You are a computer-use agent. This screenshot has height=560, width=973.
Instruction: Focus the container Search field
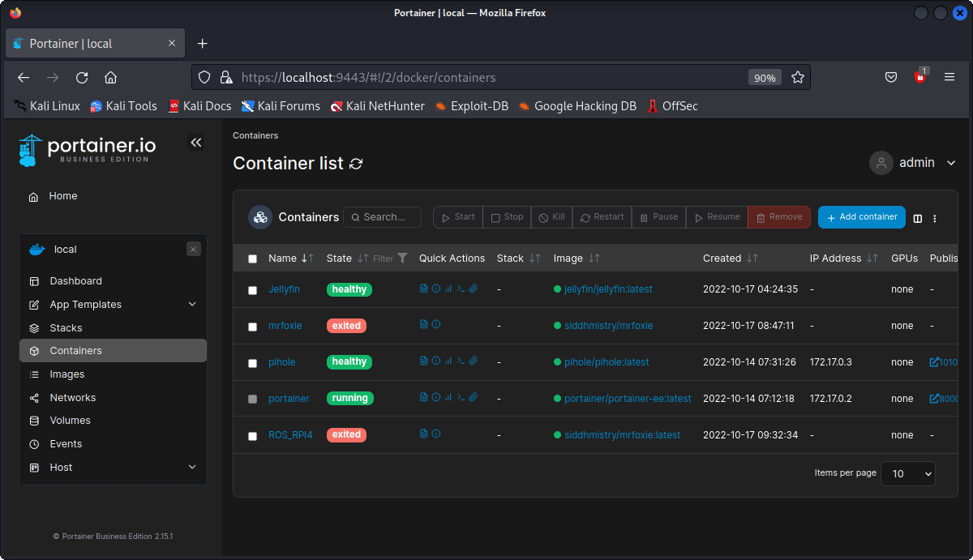[383, 217]
